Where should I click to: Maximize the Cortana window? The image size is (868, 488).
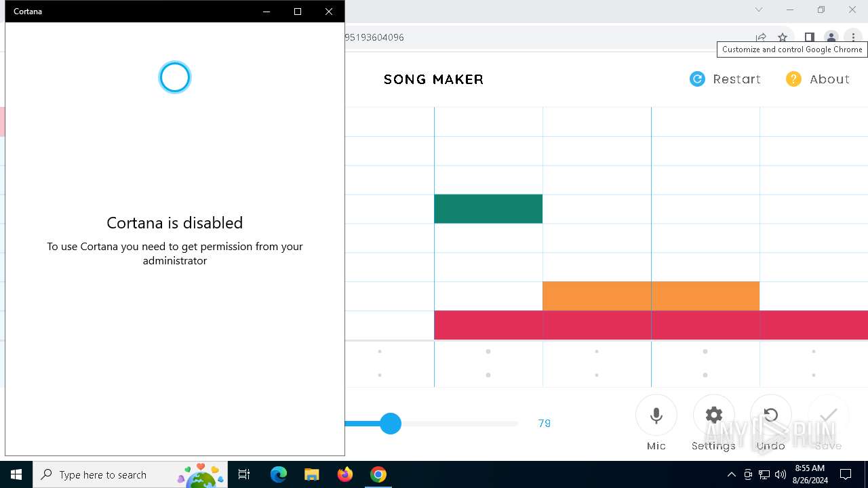(297, 12)
